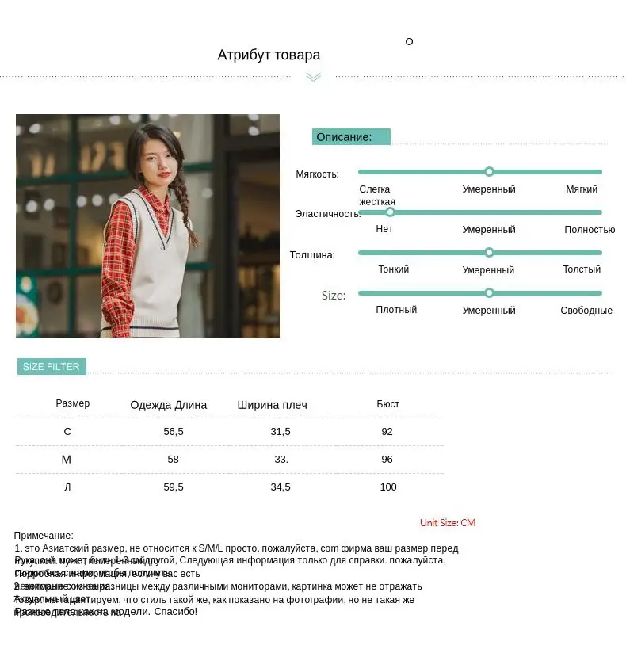Click the Свободные size label

[586, 311]
